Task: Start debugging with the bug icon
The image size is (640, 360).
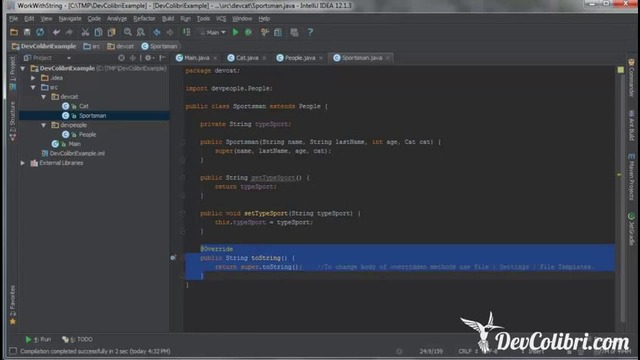Action: [x=248, y=32]
